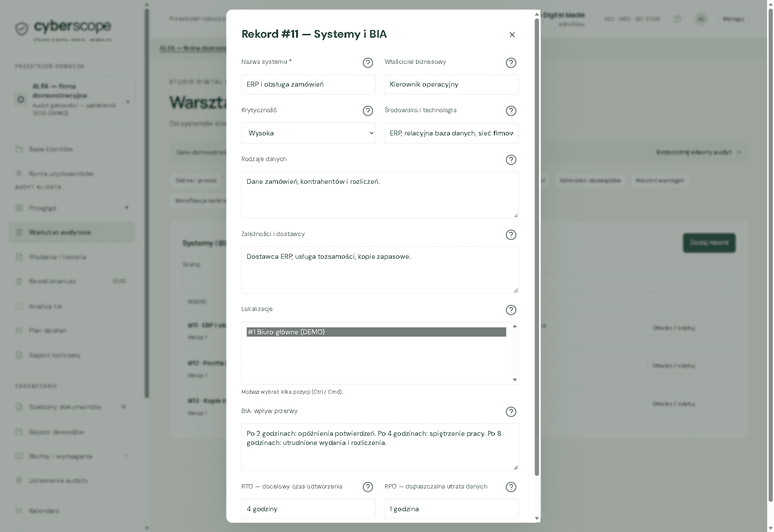Screen dimensions: 774x532
Task: Click the Lokalizacje help icon
Action: coord(511,310)
